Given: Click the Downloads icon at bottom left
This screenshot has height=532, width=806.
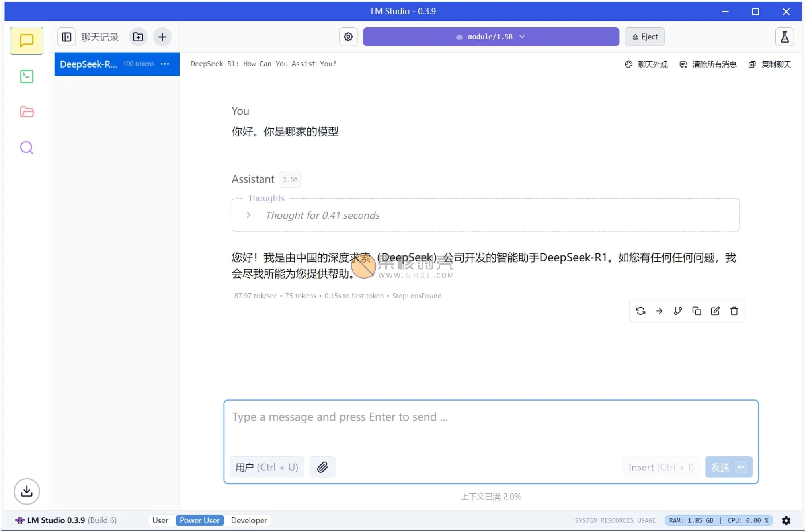Looking at the screenshot, I should [x=26, y=491].
